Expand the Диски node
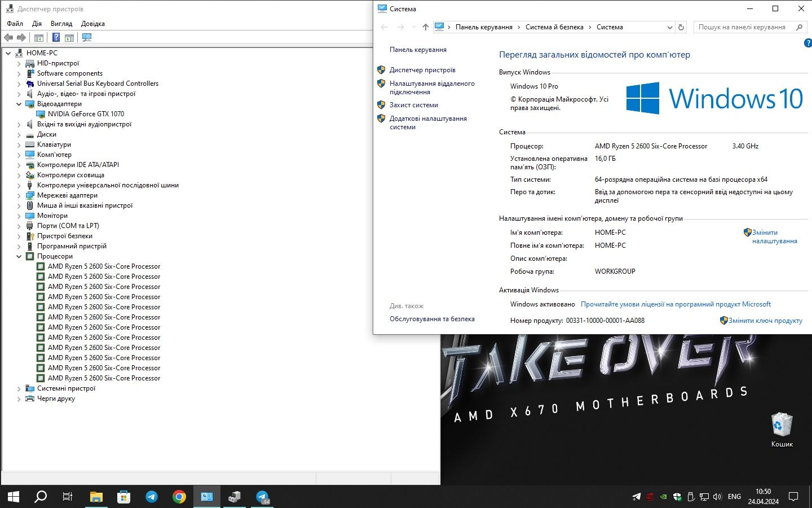Screen dimensions: 812x508 (x=19, y=134)
